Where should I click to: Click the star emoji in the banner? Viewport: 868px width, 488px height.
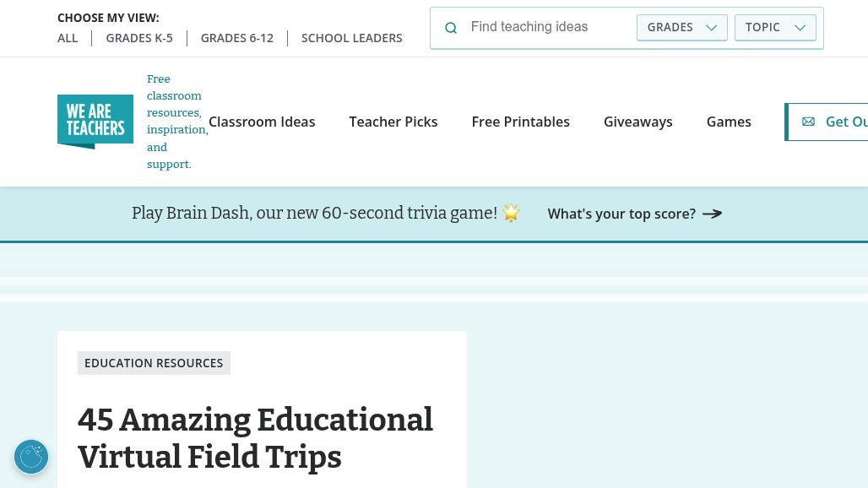point(511,213)
